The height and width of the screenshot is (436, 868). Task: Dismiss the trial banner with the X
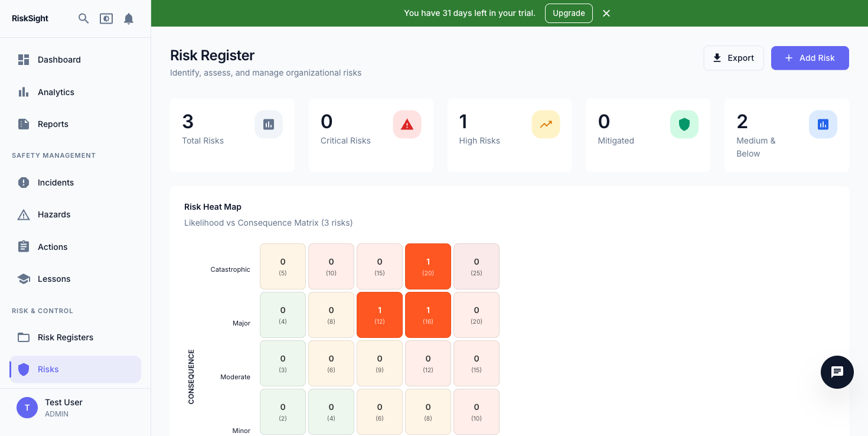click(x=606, y=13)
